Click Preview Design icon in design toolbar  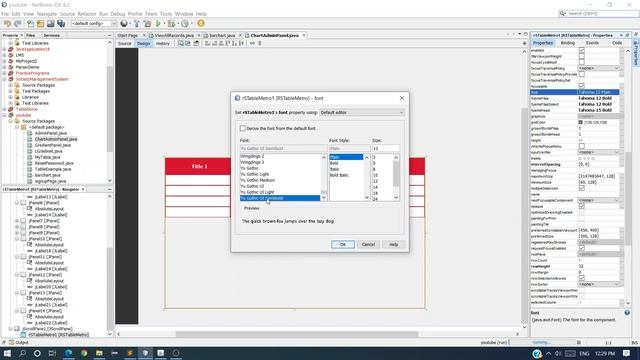point(196,43)
